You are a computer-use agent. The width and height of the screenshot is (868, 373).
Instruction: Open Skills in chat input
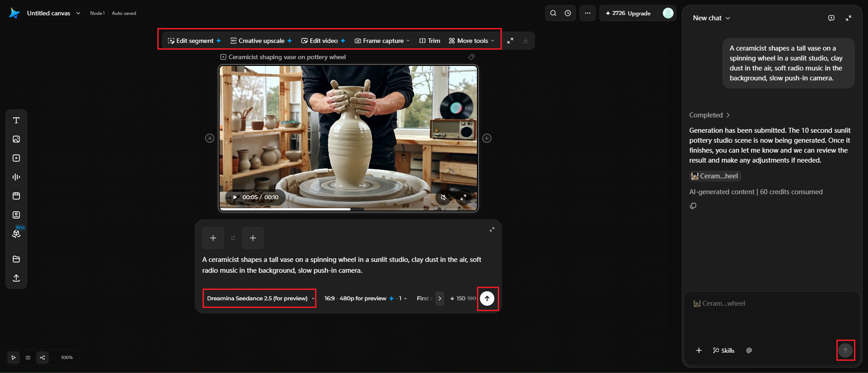click(x=723, y=350)
